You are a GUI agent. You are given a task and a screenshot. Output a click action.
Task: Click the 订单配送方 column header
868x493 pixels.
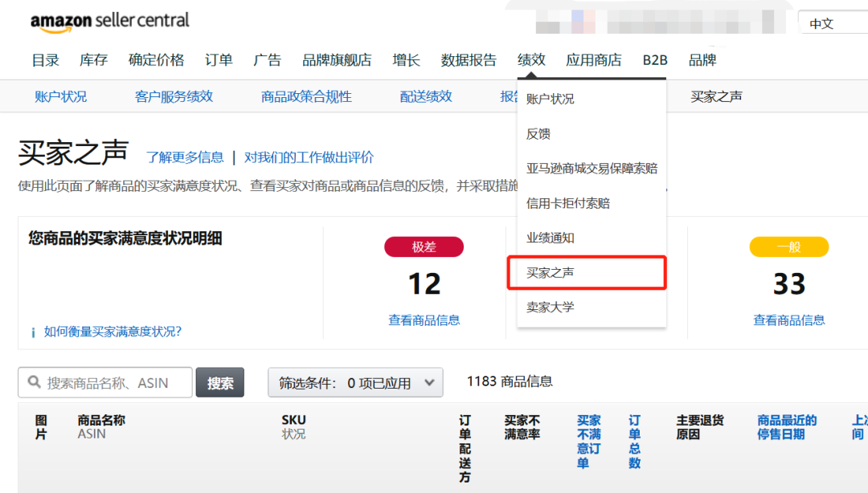pos(465,449)
